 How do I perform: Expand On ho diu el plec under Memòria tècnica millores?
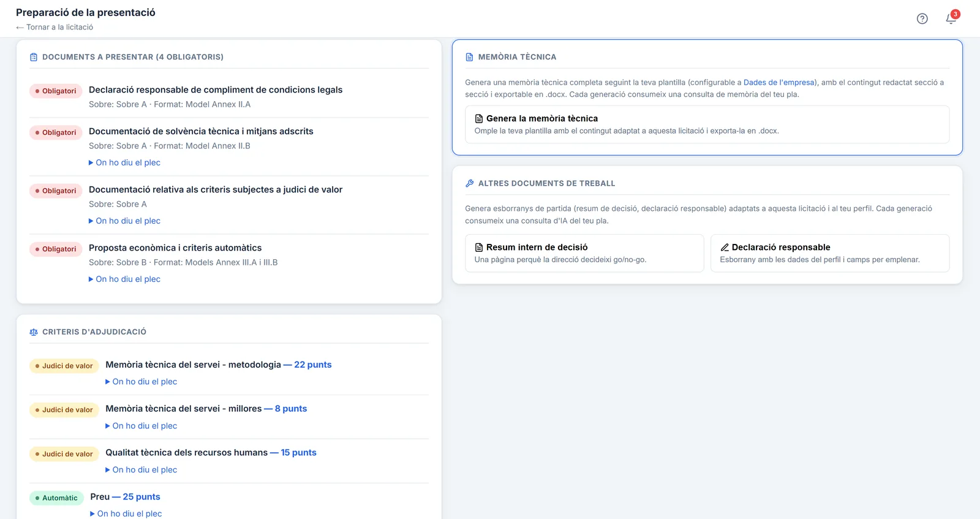(x=141, y=426)
